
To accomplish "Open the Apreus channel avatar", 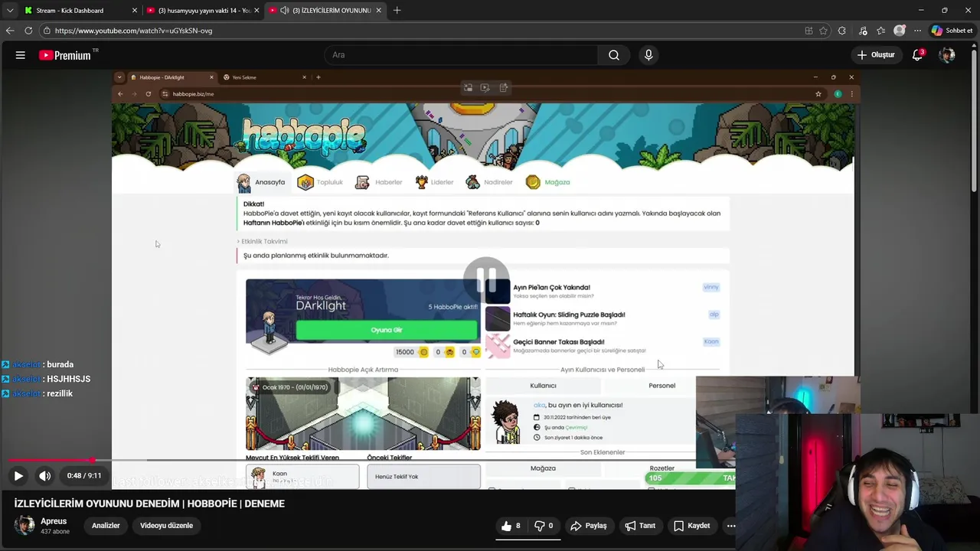I will point(24,526).
